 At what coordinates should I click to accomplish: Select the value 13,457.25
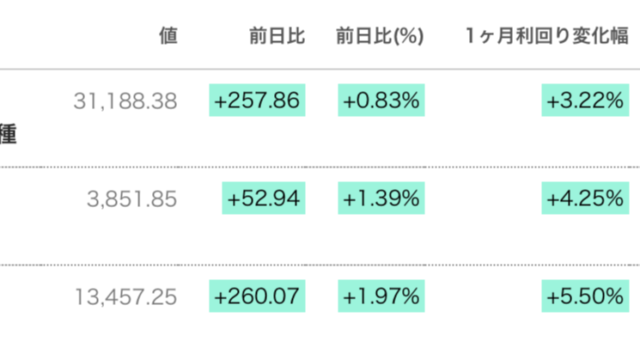pos(126,297)
